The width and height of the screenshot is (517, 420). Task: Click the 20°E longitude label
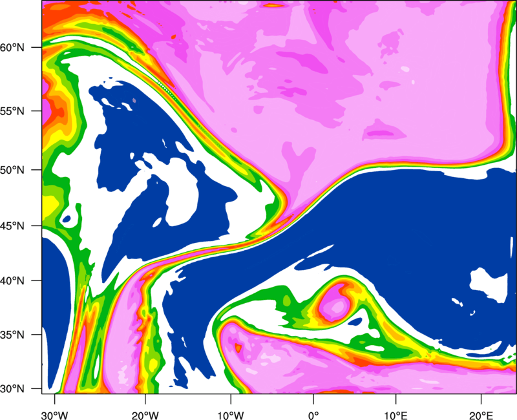481,415
